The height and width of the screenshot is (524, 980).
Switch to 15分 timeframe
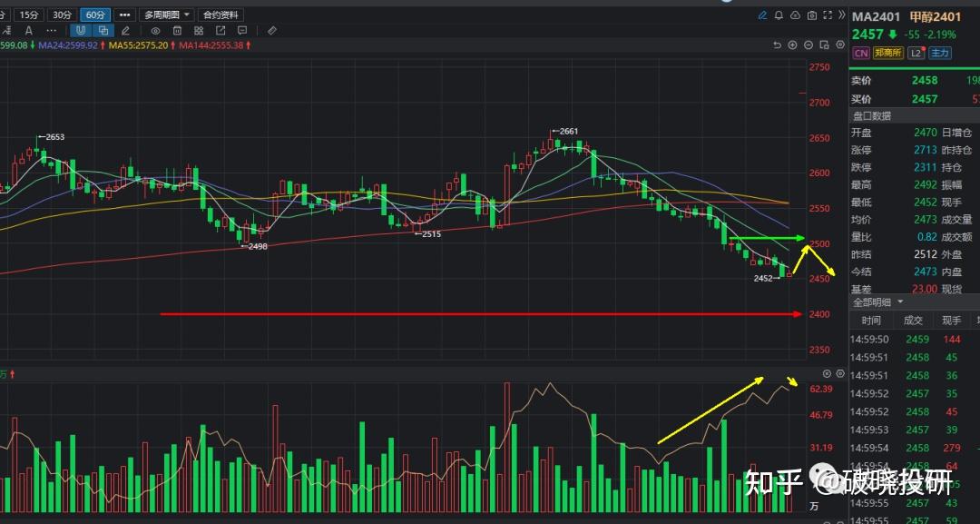pos(29,15)
